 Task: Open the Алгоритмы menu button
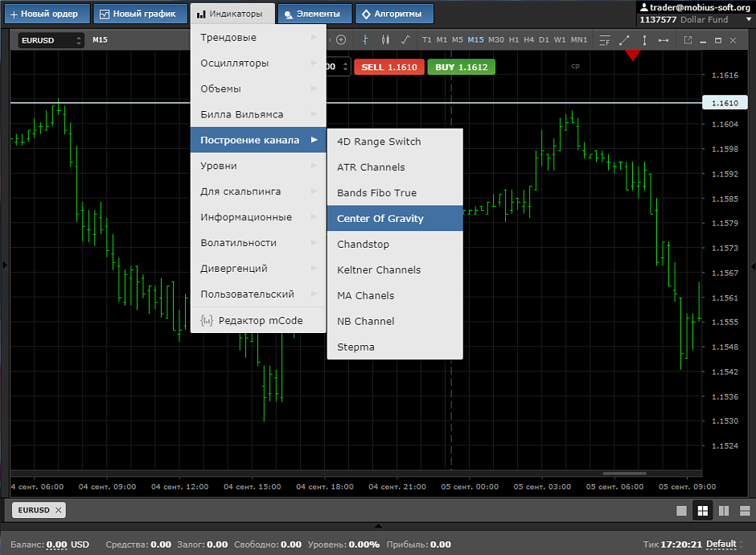(x=394, y=14)
